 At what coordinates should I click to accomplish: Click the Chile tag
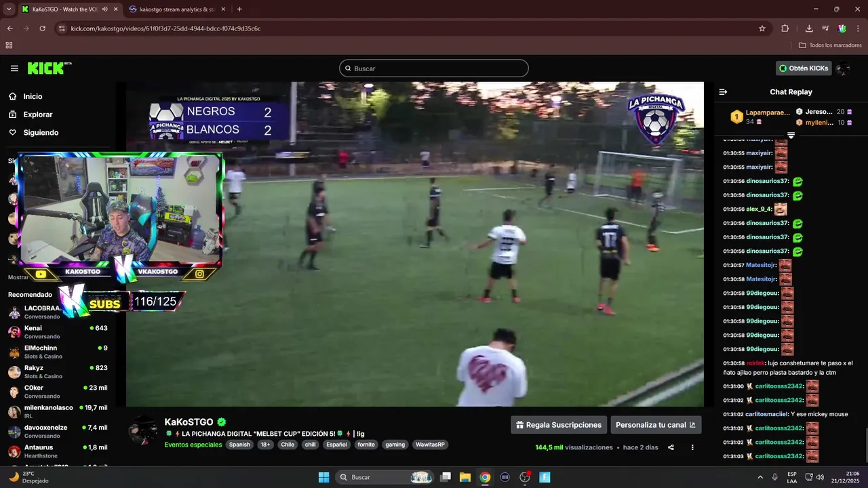coord(288,445)
